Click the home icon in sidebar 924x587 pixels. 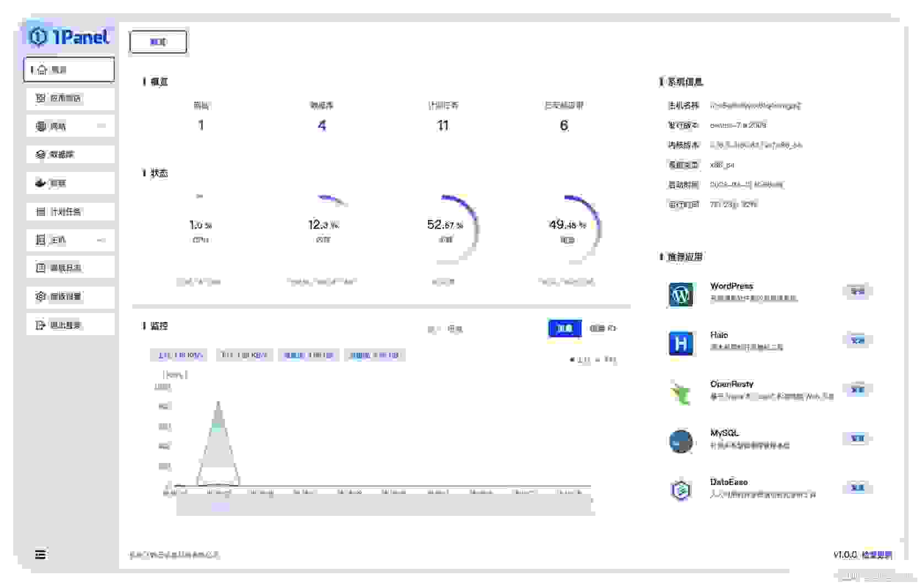42,70
